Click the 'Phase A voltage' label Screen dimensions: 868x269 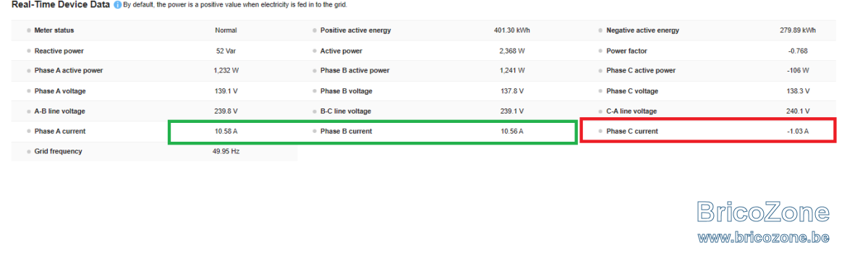[61, 91]
